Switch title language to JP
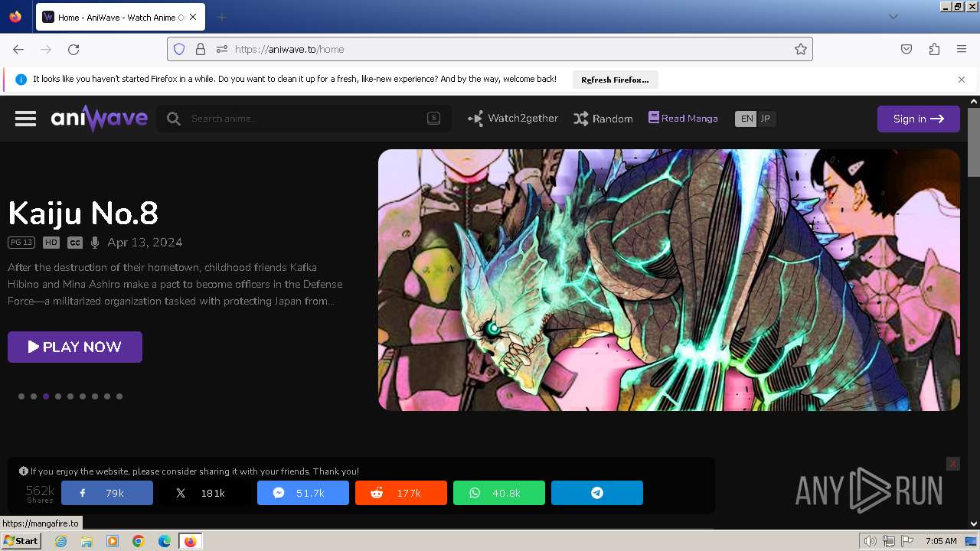Screen dimensions: 980x551 766,119
